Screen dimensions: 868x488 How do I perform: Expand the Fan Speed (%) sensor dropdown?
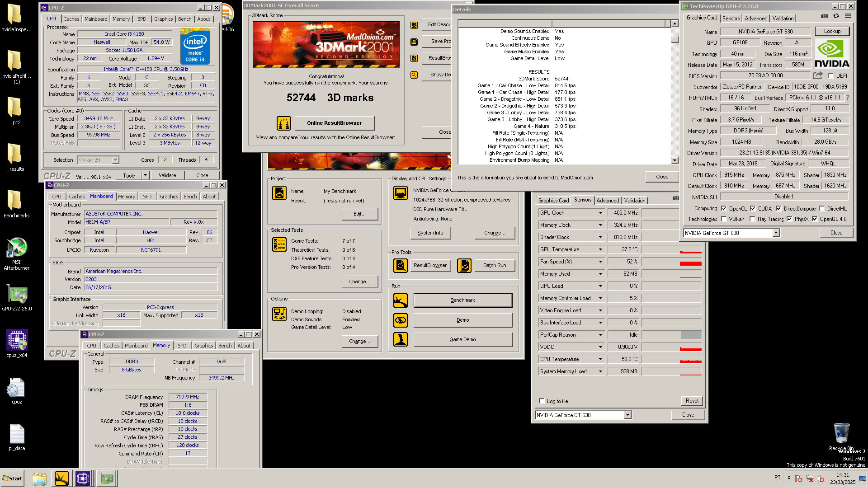[600, 262]
